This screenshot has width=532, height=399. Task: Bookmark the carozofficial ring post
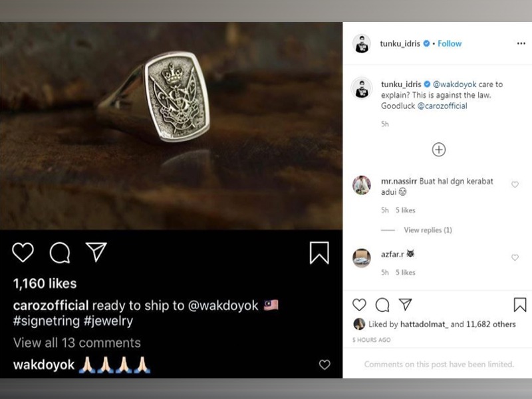(x=319, y=253)
